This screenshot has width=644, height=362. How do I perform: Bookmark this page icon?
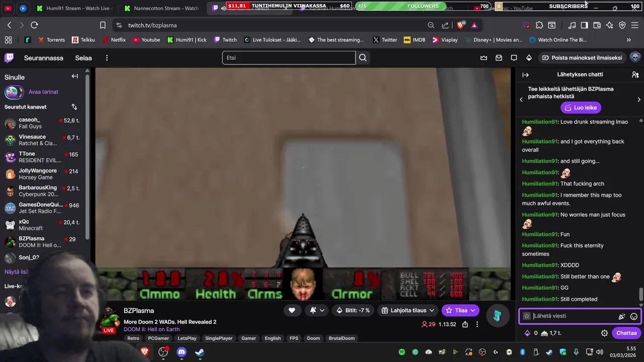[x=103, y=25]
